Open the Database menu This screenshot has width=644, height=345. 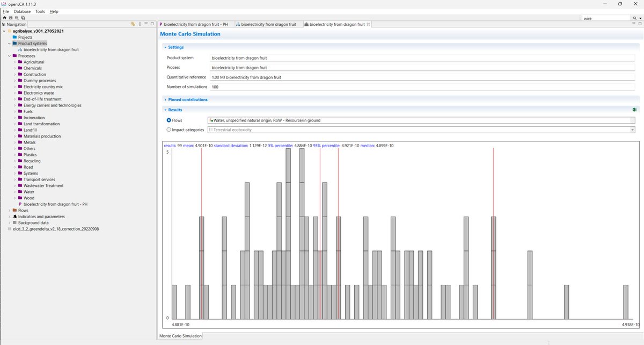pos(22,11)
